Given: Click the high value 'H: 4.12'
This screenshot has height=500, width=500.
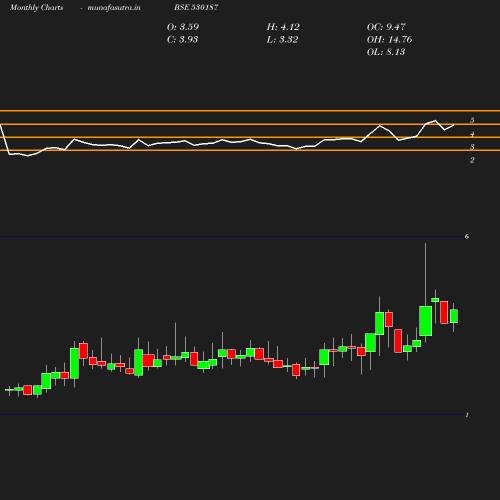Looking at the screenshot, I should (x=283, y=27).
